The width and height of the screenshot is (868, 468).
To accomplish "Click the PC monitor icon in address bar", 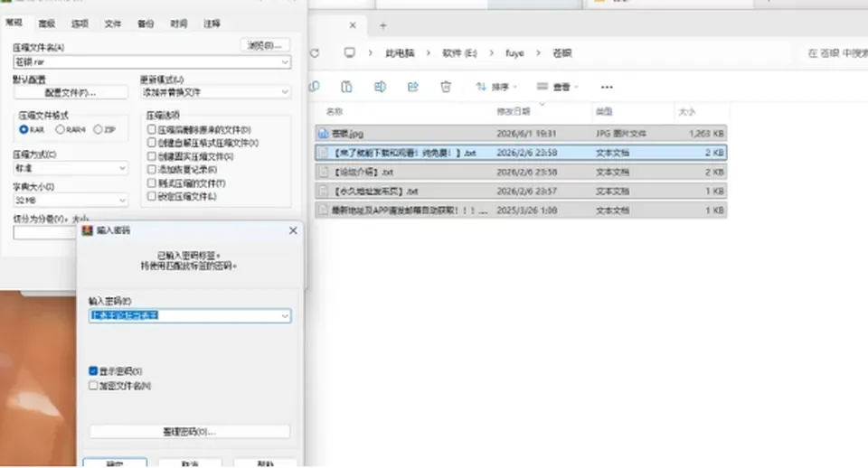I will tap(349, 52).
